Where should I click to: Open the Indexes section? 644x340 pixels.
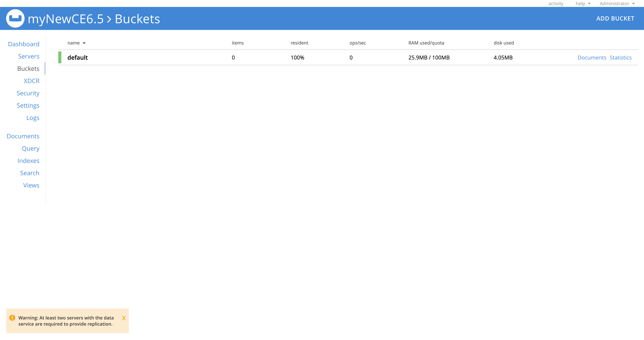(x=28, y=160)
